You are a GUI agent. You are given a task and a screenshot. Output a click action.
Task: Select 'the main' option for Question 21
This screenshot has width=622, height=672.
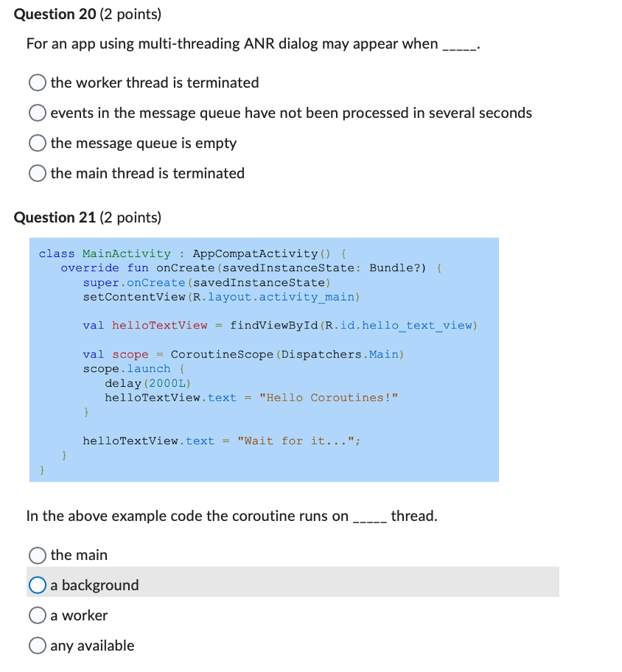click(37, 555)
